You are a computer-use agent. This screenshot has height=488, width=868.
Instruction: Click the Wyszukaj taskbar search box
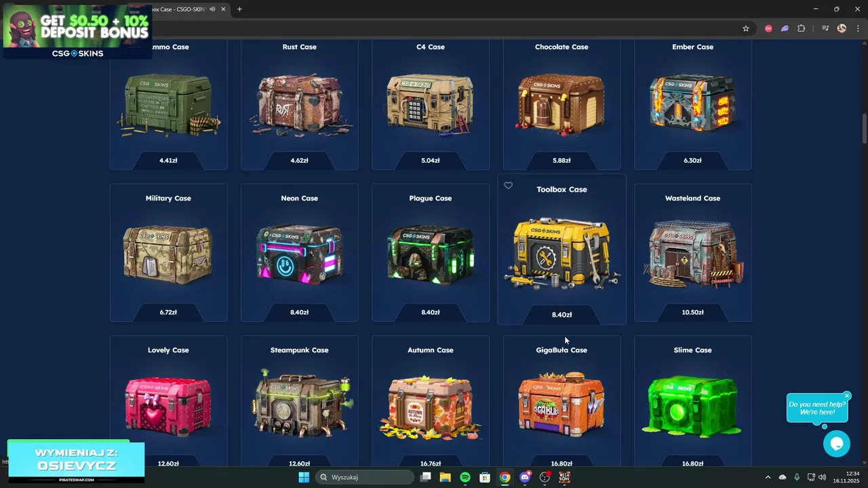point(366,477)
